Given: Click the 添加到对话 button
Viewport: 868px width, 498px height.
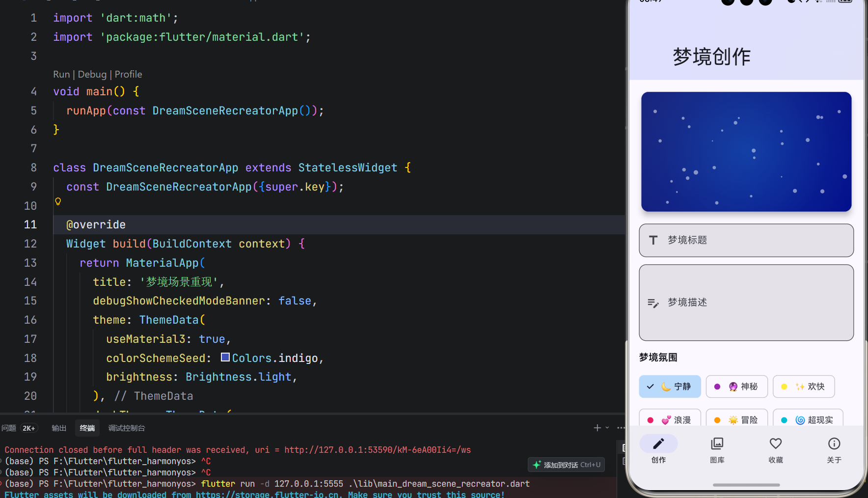Looking at the screenshot, I should coord(567,465).
